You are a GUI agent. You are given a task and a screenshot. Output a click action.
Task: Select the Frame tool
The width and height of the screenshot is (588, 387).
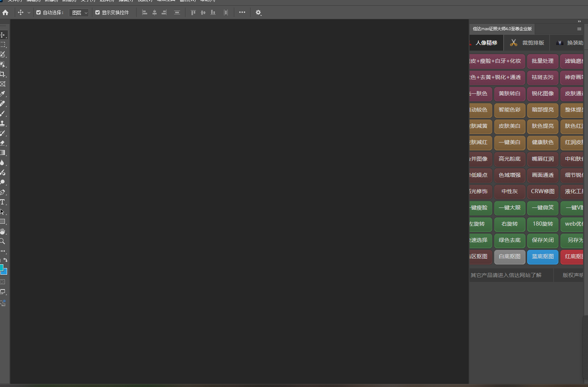(3, 84)
